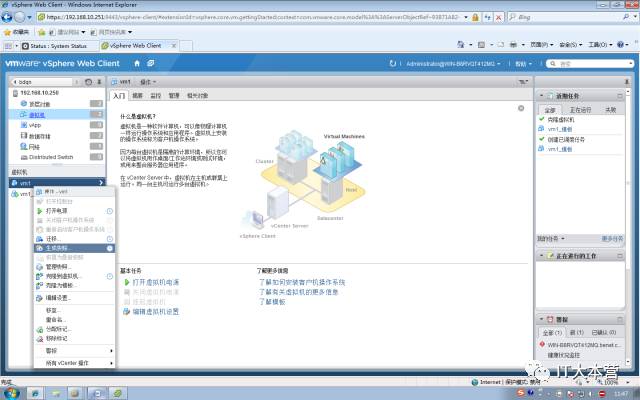This screenshot has width=640, height=400.
Task: Select 克隆到虚拟机 clone to VM entry
Action: [x=74, y=276]
